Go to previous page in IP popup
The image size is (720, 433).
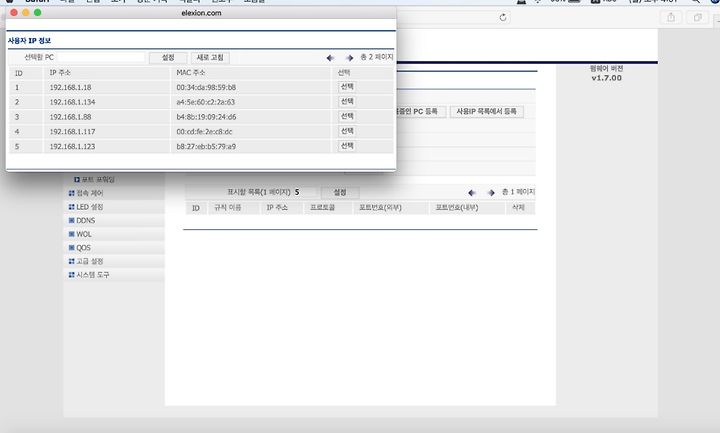(x=330, y=58)
